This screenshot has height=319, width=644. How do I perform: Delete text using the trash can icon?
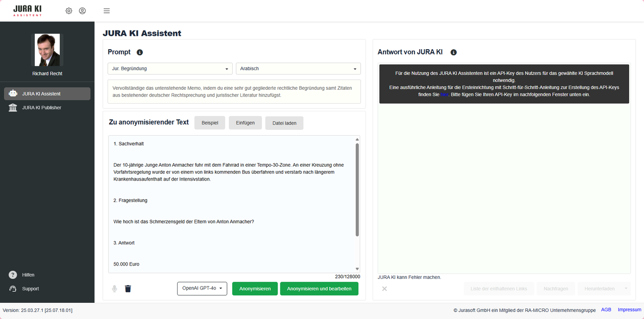[128, 288]
